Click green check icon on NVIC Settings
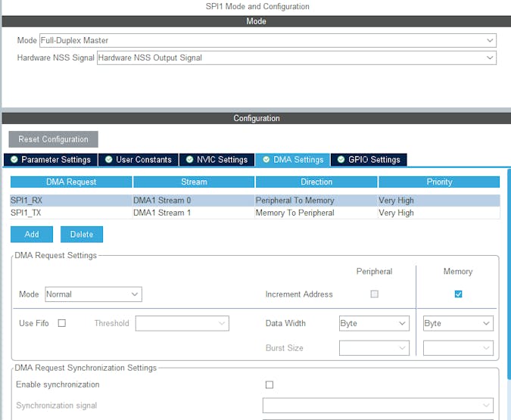511x420 pixels. pos(189,160)
